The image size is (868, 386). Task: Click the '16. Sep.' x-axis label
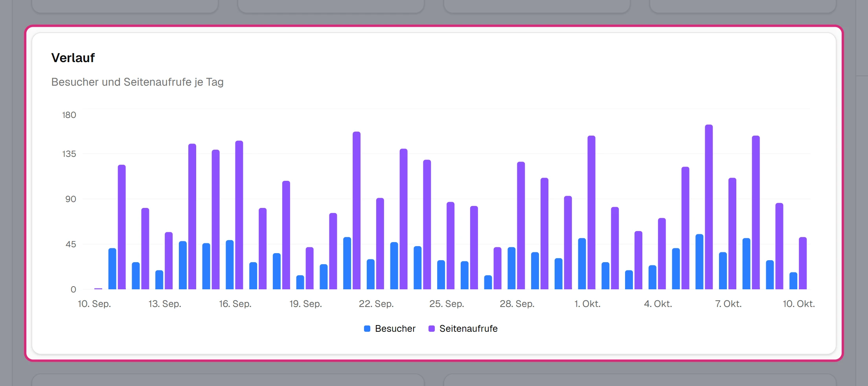pos(235,304)
